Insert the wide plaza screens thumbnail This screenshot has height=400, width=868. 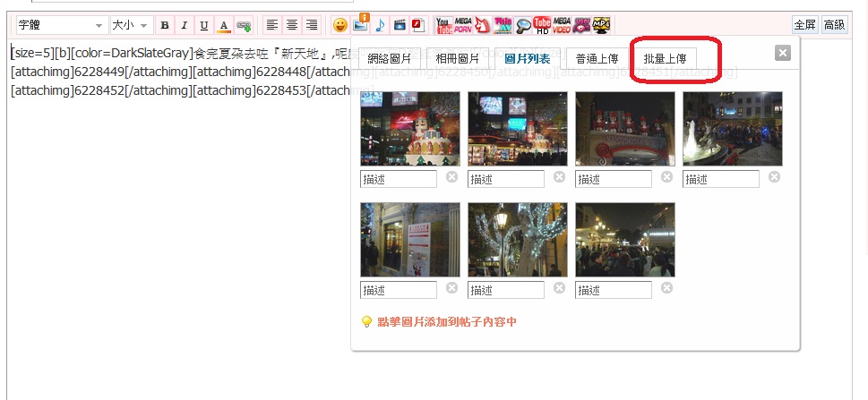click(518, 129)
